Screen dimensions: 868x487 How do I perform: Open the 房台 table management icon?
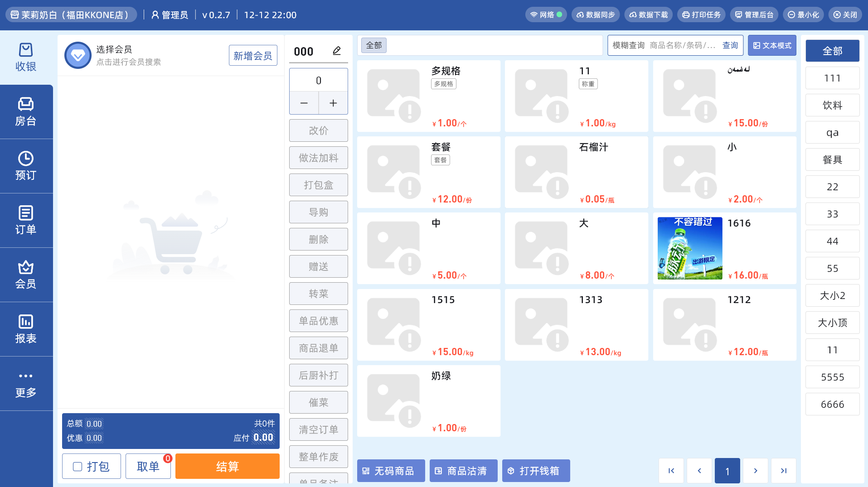(26, 104)
